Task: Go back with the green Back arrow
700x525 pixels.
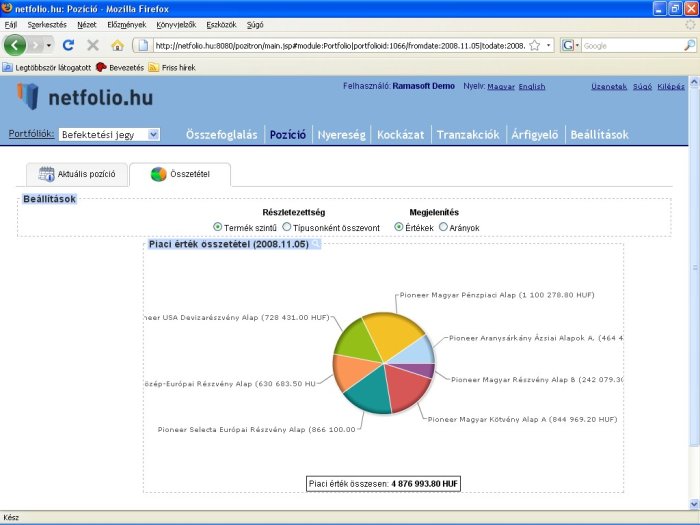Action: (x=15, y=45)
